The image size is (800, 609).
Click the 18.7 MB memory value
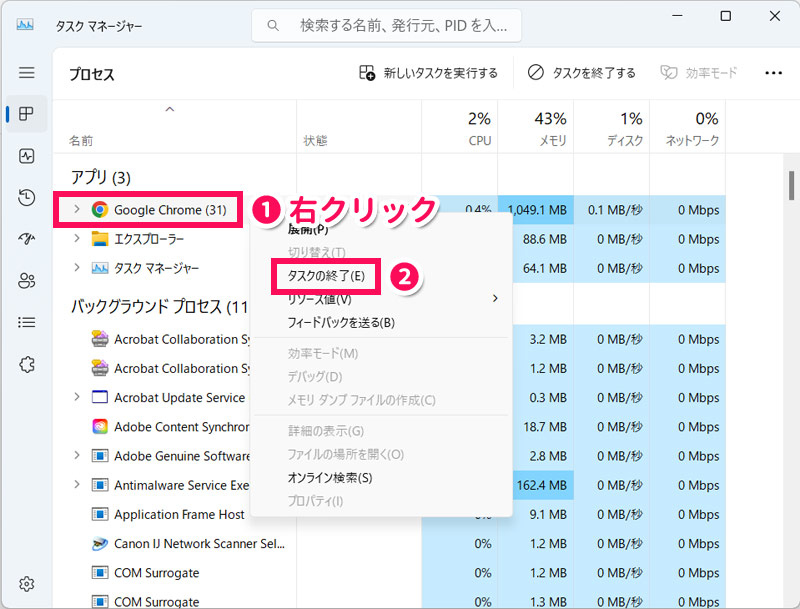[x=544, y=427]
